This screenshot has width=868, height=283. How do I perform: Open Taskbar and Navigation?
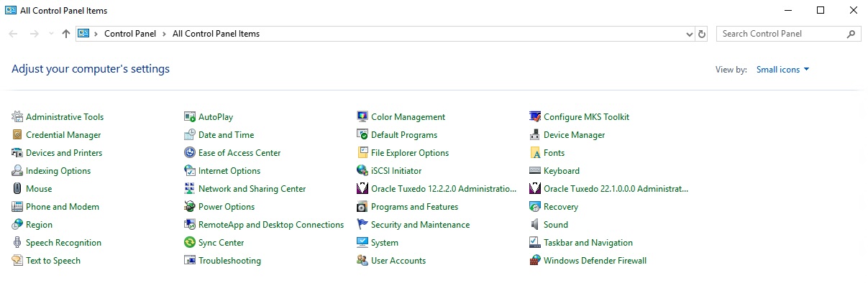tap(588, 243)
